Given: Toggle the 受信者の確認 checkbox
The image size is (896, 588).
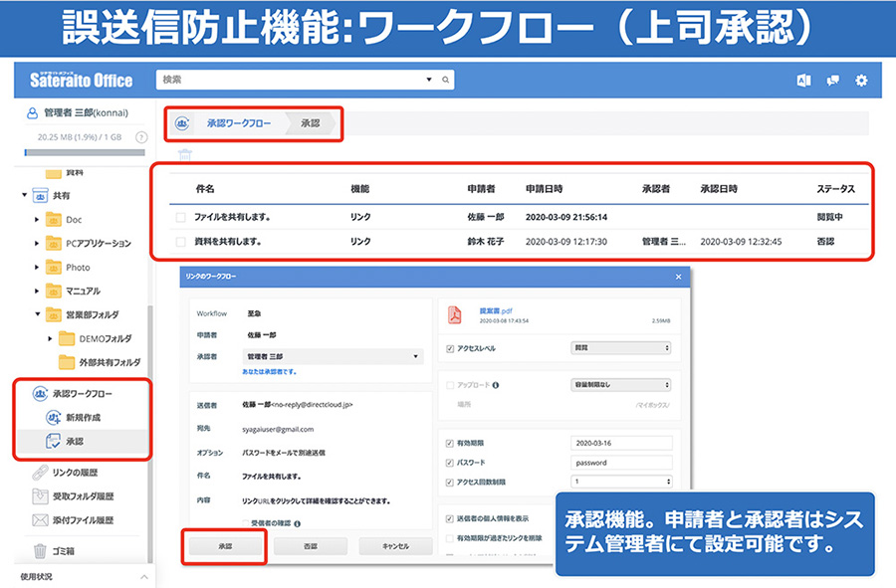Looking at the screenshot, I should tap(245, 523).
